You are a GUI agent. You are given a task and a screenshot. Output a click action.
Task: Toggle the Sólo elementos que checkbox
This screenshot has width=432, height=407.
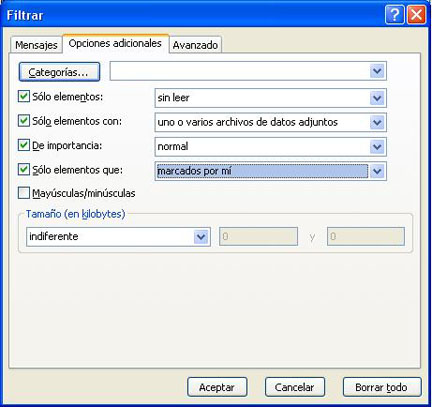tap(24, 169)
